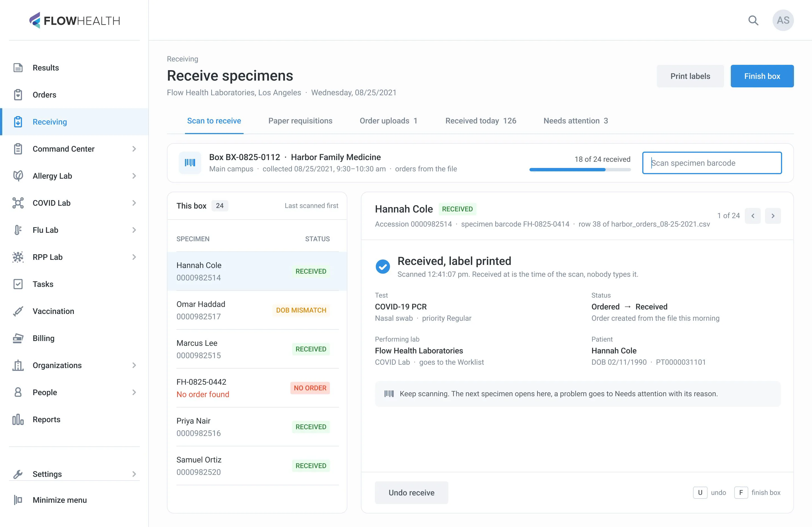Click the Tasks checkbox icon
This screenshot has width=812, height=527.
(18, 284)
